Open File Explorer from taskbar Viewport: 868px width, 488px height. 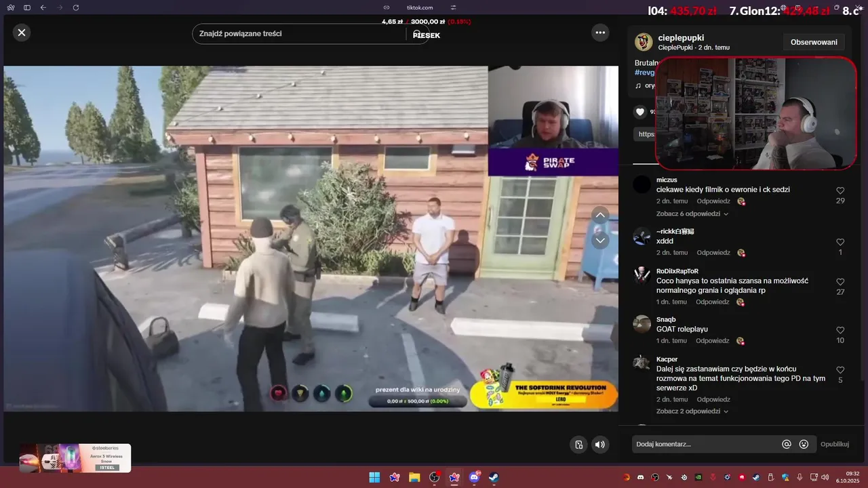pos(414,477)
